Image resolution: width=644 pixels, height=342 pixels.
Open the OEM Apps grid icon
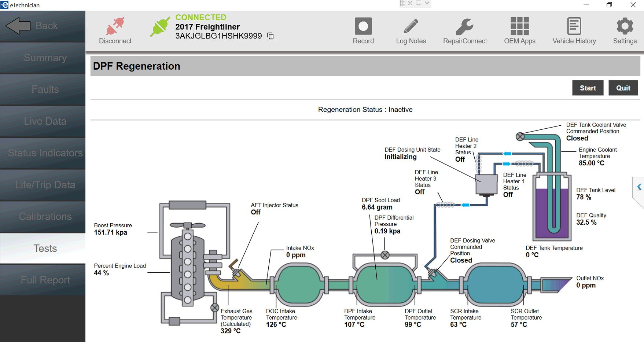519,26
